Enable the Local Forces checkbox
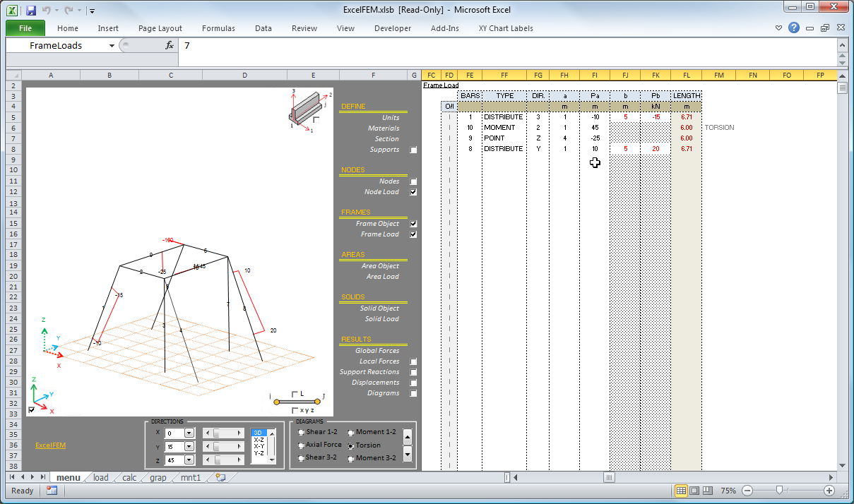Image resolution: width=854 pixels, height=504 pixels. point(413,361)
